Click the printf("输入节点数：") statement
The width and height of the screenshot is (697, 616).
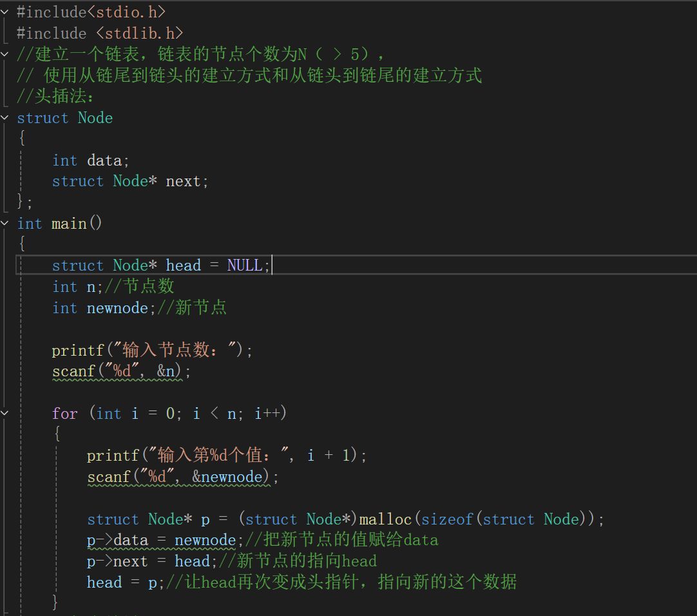coord(152,350)
